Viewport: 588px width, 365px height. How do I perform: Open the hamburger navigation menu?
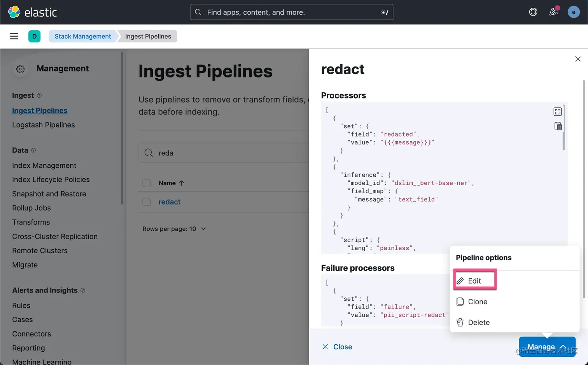(x=14, y=36)
